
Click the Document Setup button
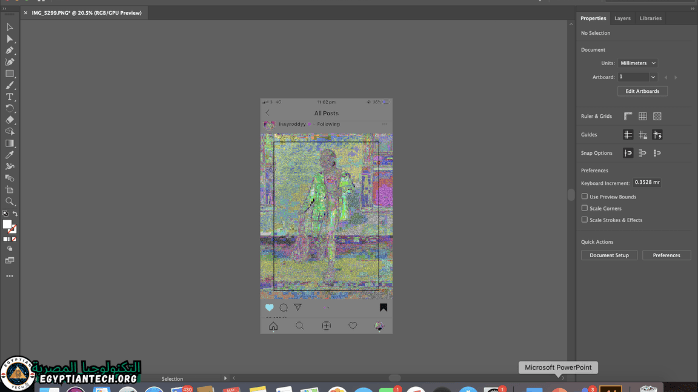pos(609,255)
